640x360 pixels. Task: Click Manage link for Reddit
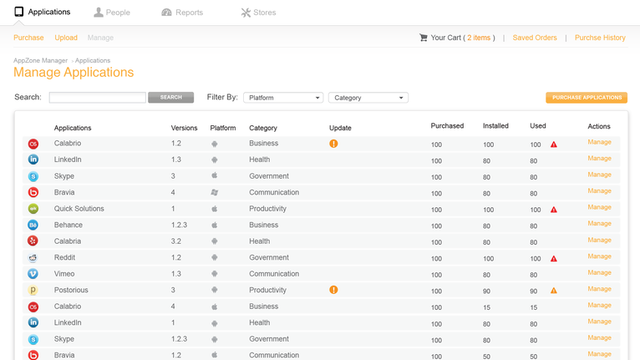(599, 256)
